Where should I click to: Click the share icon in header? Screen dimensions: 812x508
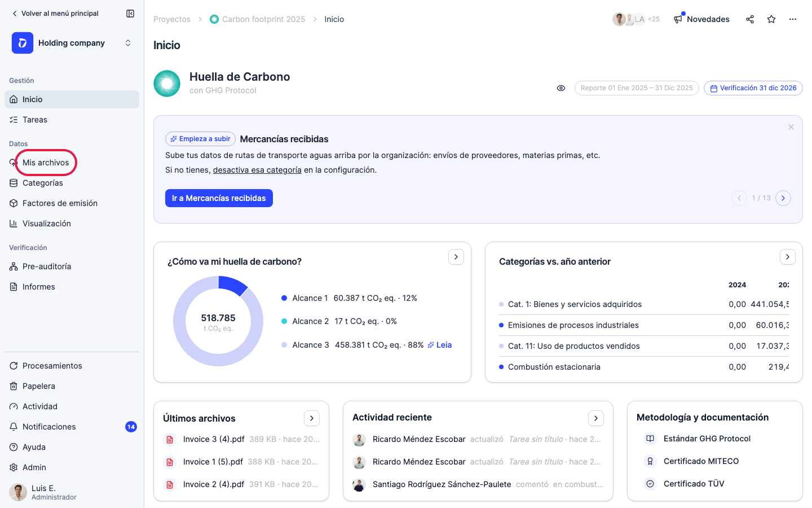pos(750,19)
